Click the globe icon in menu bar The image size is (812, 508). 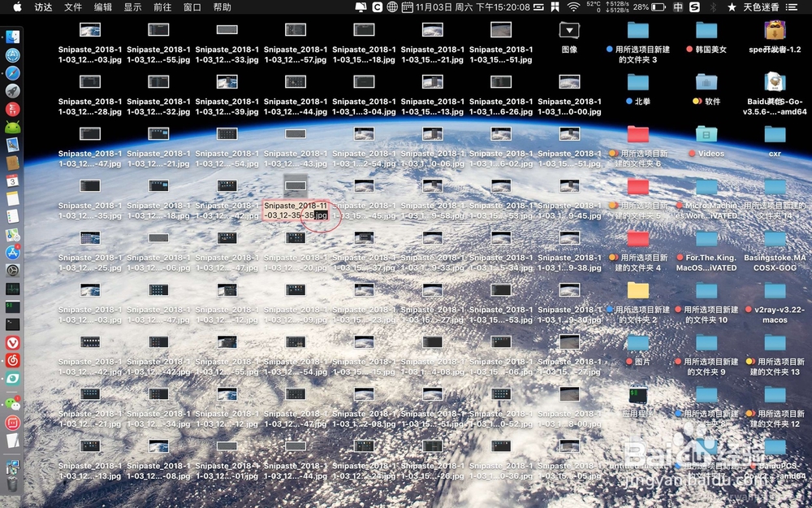pyautogui.click(x=392, y=7)
